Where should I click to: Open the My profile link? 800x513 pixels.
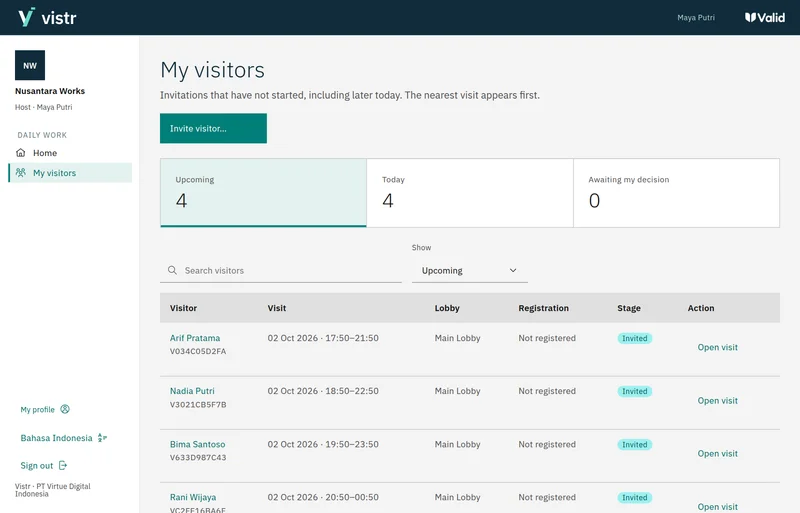click(x=45, y=409)
